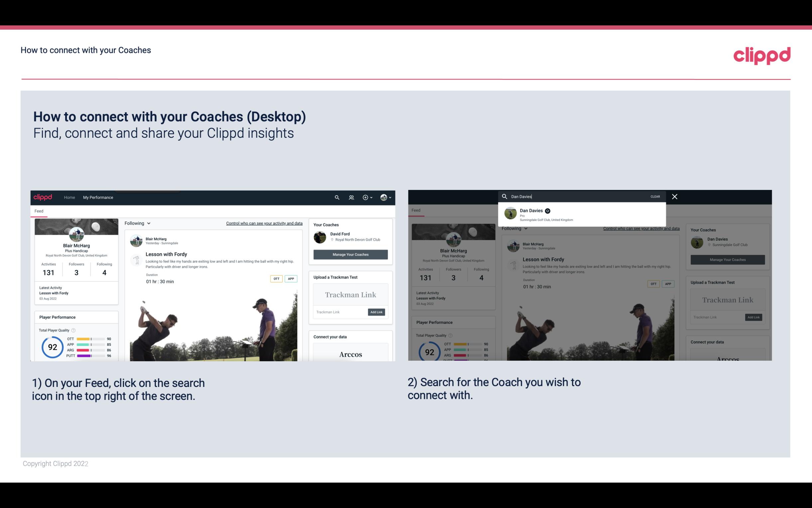This screenshot has width=812, height=508.
Task: Click the close X icon on search overlay
Action: [674, 196]
